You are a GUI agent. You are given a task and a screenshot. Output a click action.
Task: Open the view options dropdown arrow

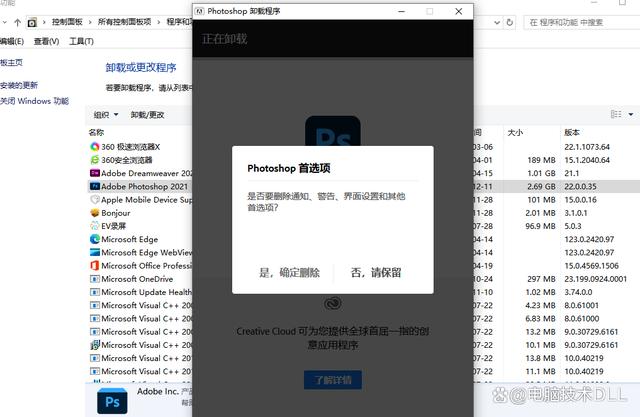point(631,114)
